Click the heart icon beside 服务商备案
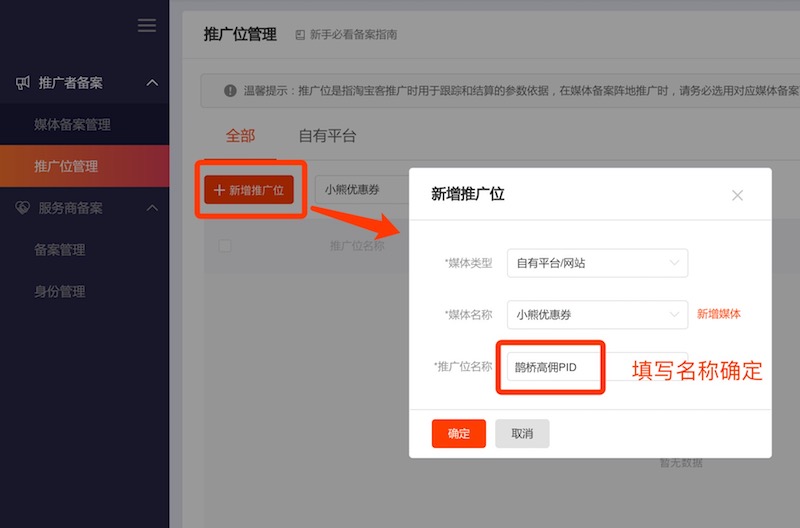 click(x=23, y=208)
